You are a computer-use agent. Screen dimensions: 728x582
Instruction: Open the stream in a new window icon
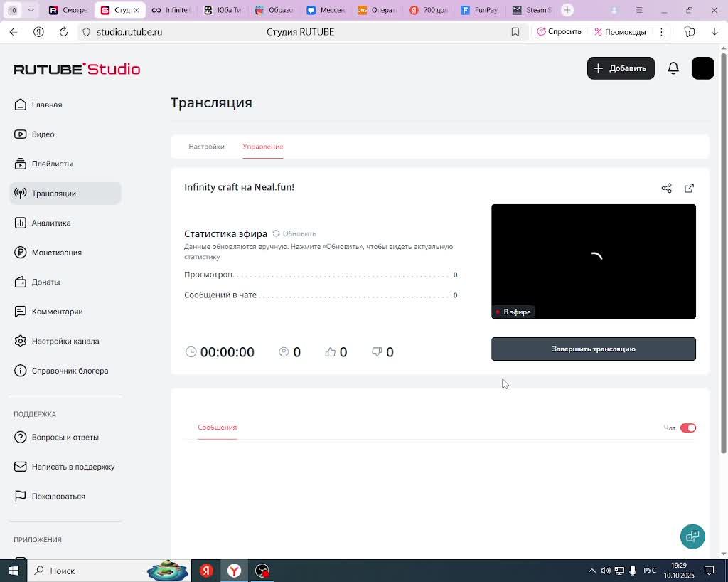click(x=689, y=188)
